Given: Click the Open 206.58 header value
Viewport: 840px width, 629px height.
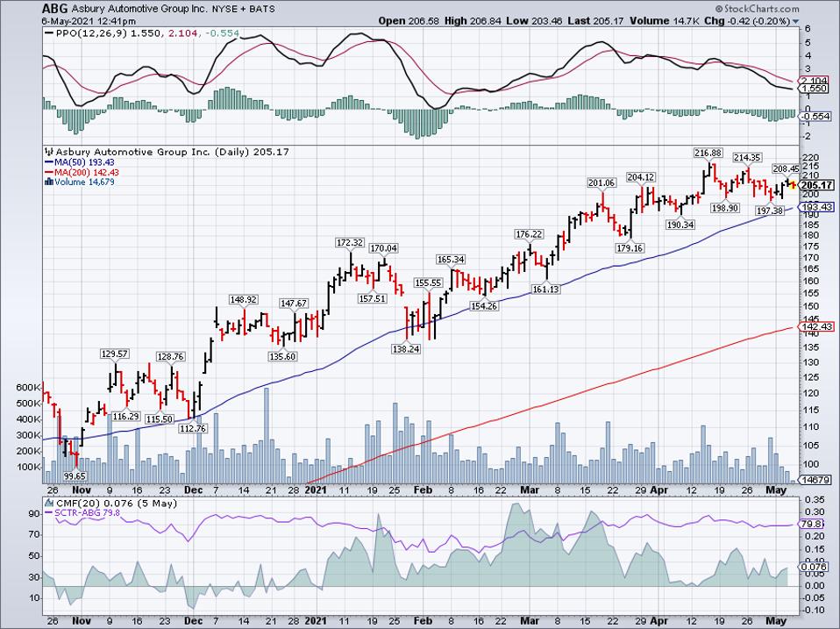Looking at the screenshot, I should click(409, 21).
